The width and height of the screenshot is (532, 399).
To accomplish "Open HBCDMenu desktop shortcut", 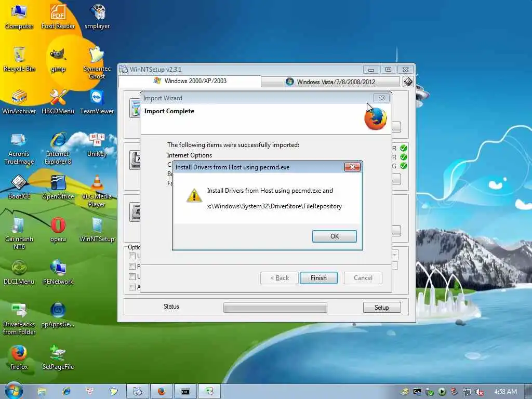I will click(58, 102).
